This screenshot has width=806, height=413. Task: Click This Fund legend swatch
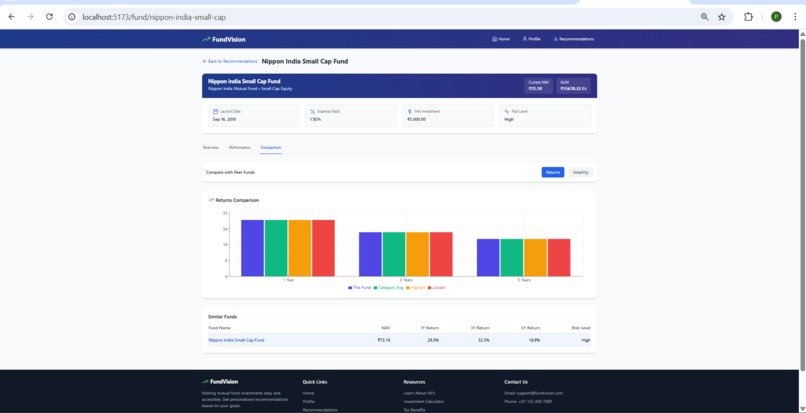coord(350,288)
